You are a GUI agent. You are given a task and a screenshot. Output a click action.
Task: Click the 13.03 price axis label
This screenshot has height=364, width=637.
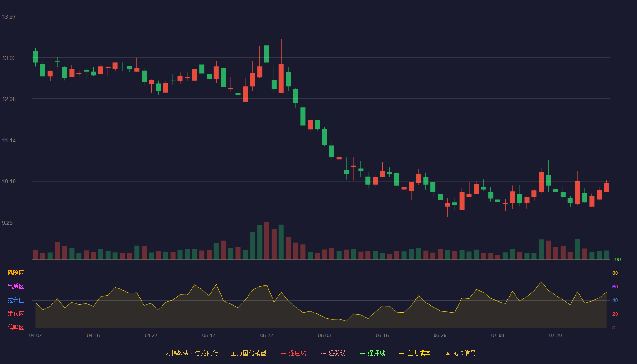point(9,58)
